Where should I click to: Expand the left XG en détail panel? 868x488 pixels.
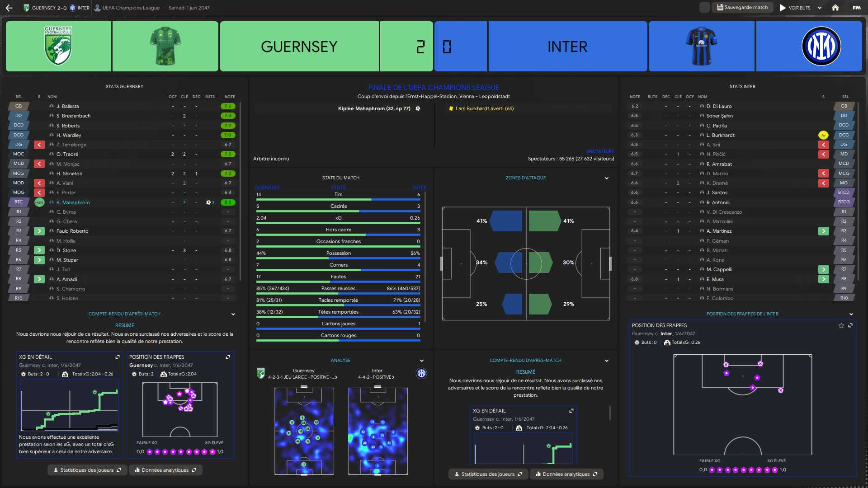point(118,357)
